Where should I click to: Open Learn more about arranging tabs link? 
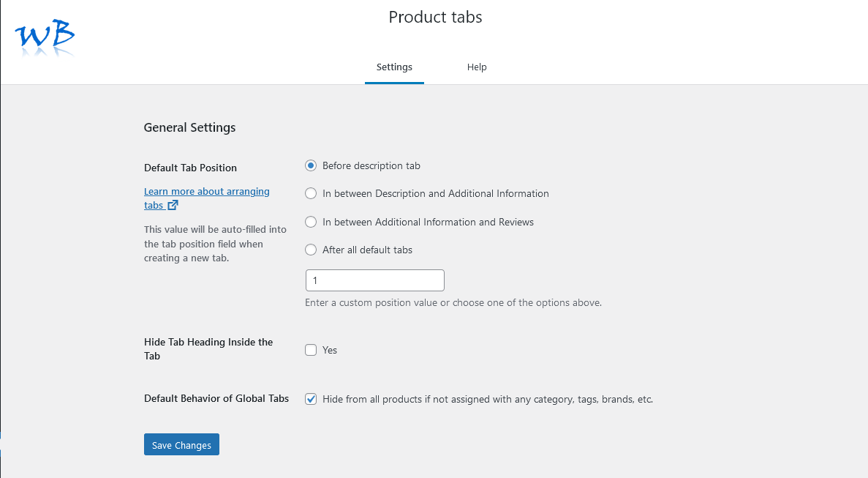click(x=206, y=192)
